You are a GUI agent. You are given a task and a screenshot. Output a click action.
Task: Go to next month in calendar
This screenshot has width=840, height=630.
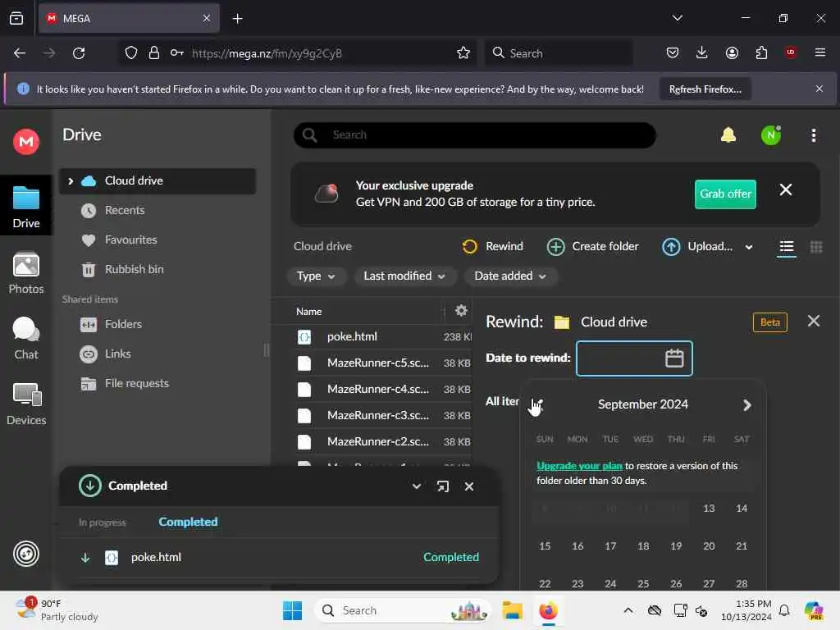click(x=746, y=405)
